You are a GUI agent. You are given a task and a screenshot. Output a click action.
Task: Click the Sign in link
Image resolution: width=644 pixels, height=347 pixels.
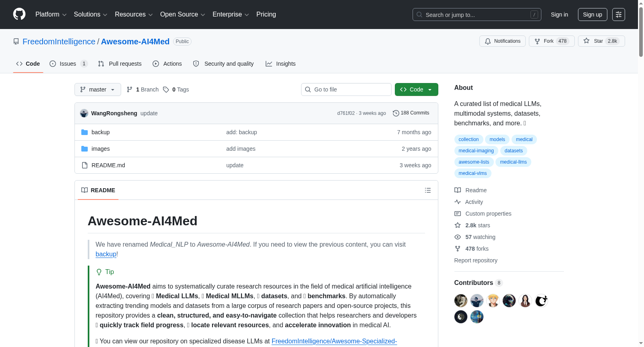(559, 15)
